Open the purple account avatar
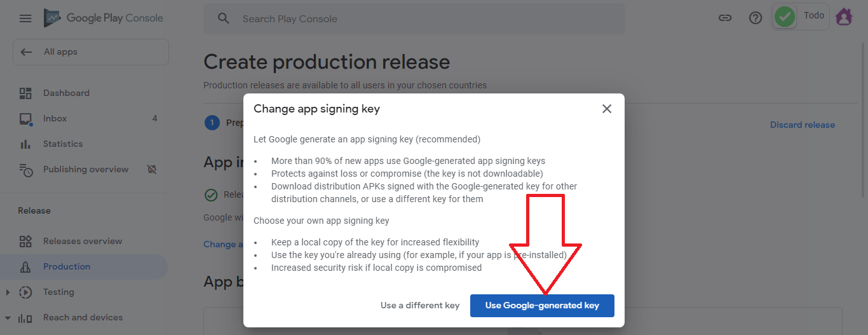This screenshot has width=868, height=335. (x=844, y=17)
